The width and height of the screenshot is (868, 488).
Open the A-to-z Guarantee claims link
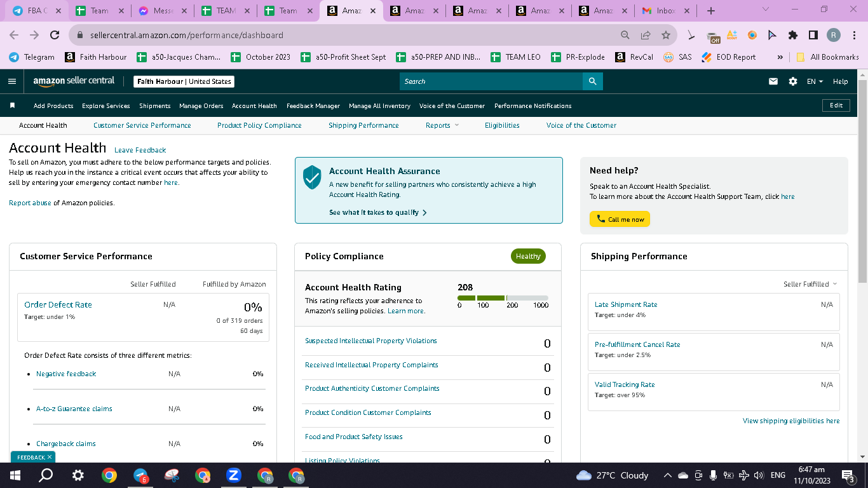coord(74,409)
